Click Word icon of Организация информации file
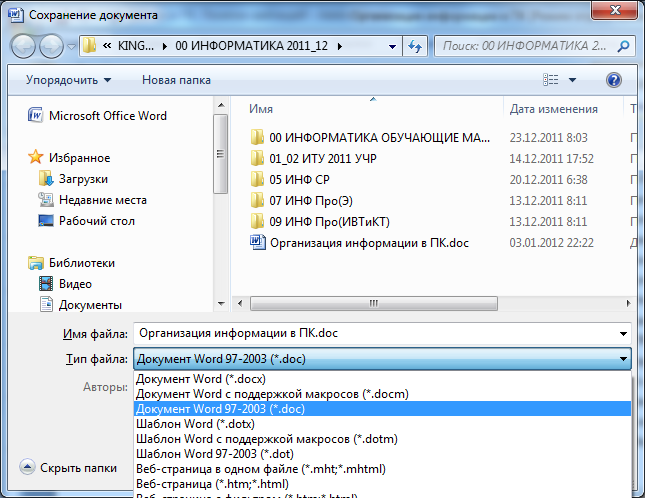The height and width of the screenshot is (498, 645). click(x=258, y=242)
